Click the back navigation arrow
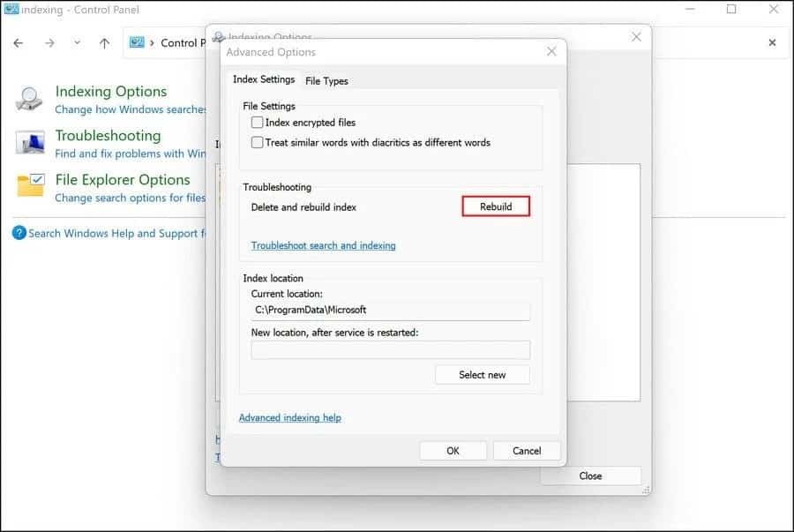Image resolution: width=794 pixels, height=532 pixels. pyautogui.click(x=19, y=41)
